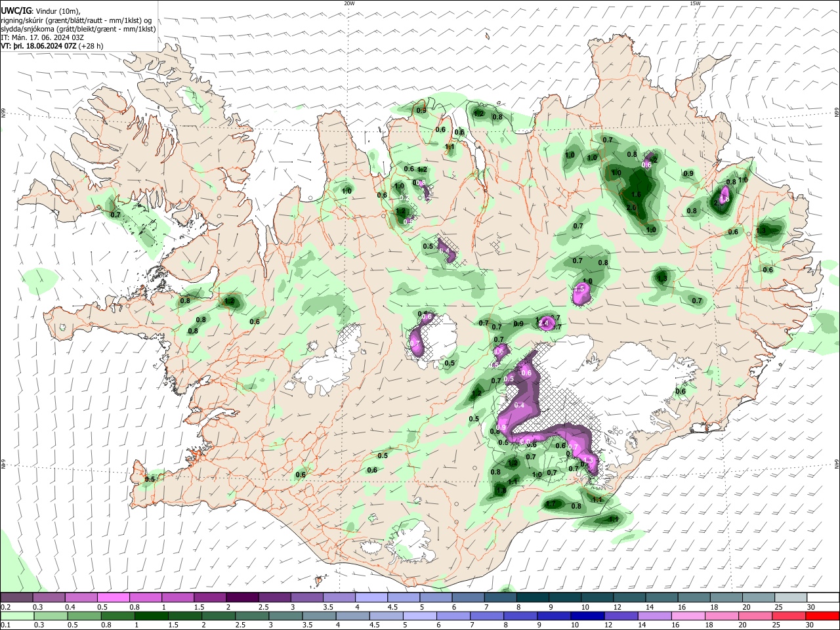
Task: Click the 0.1 label on the rain legend
Action: point(5,625)
